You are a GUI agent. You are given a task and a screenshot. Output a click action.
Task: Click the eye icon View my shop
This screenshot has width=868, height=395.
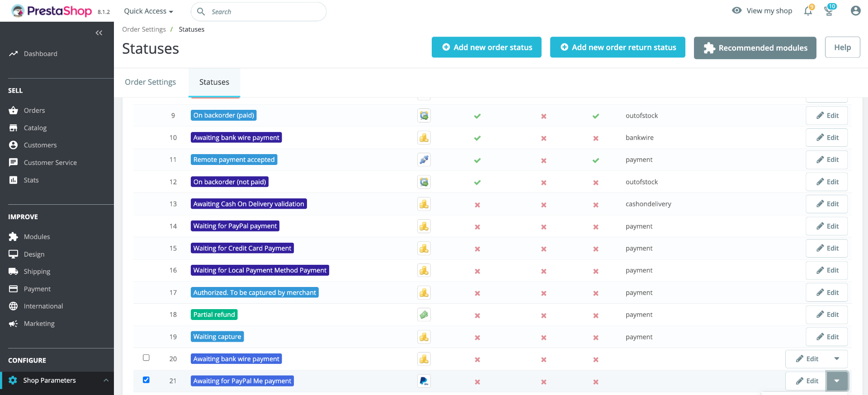[737, 10]
